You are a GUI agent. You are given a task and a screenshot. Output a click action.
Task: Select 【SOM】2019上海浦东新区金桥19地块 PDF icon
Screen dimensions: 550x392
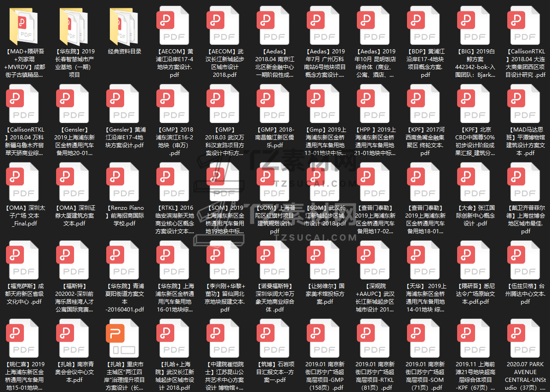(223, 182)
